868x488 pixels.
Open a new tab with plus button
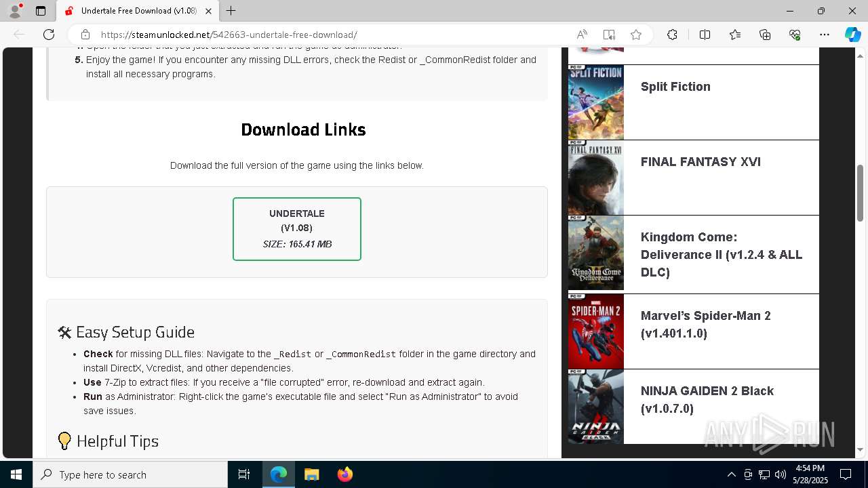click(x=231, y=11)
